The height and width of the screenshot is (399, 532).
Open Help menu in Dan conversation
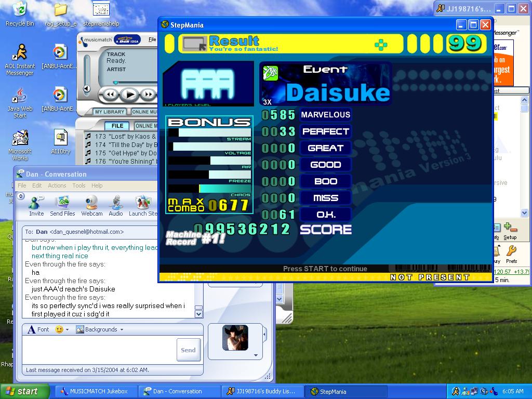(97, 185)
